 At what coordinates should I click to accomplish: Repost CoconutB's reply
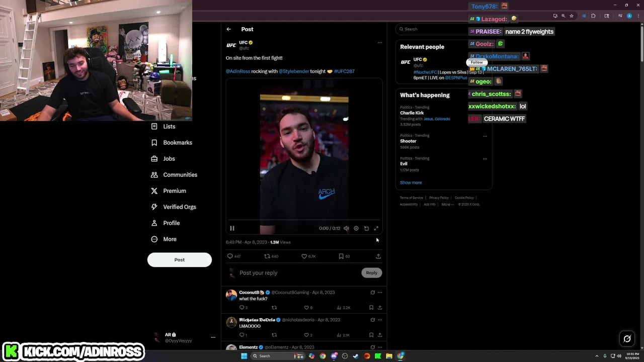(x=274, y=308)
